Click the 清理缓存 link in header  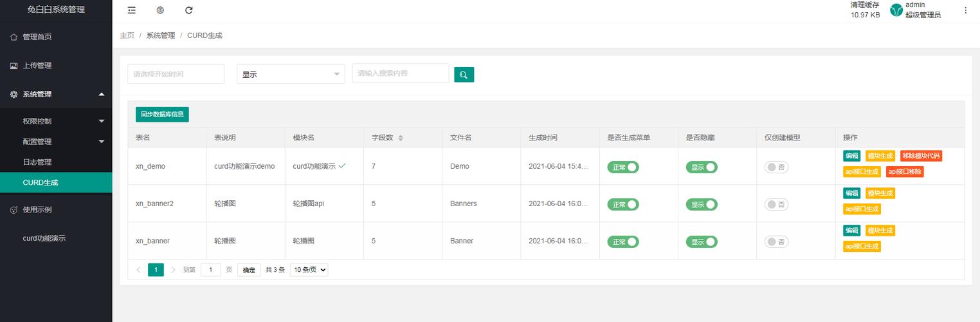tap(865, 5)
